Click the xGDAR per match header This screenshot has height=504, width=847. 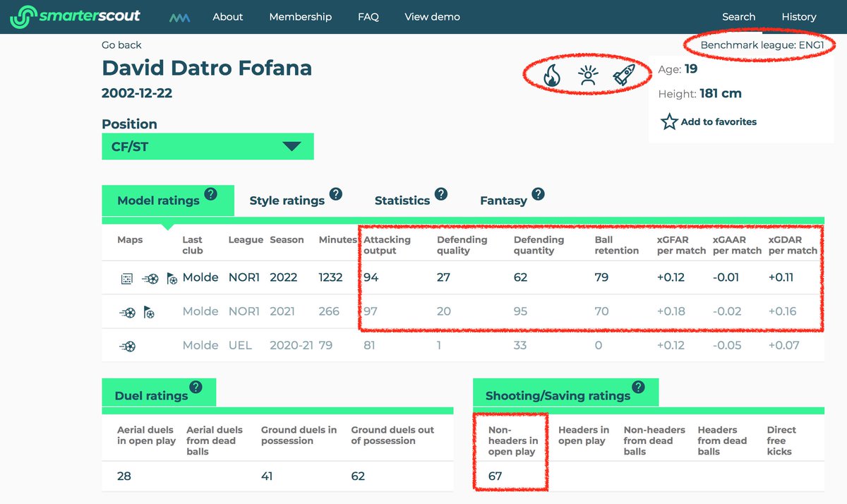[x=793, y=245]
